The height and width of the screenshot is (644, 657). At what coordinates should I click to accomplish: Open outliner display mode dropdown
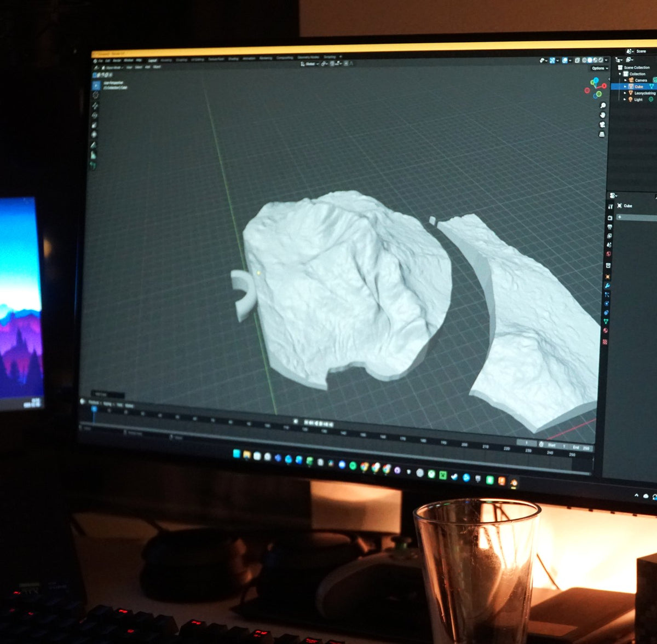click(x=618, y=60)
